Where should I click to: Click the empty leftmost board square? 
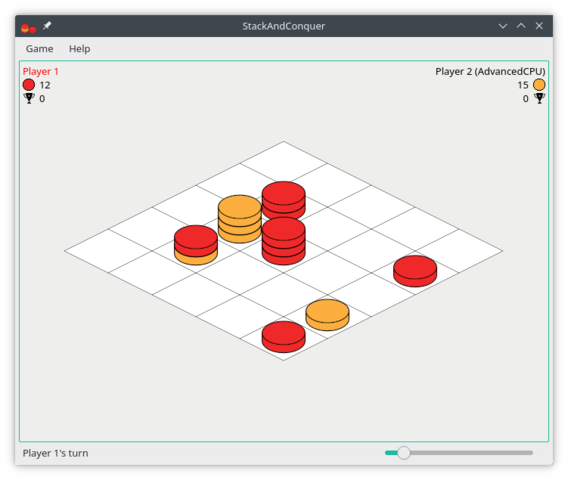pyautogui.click(x=108, y=251)
